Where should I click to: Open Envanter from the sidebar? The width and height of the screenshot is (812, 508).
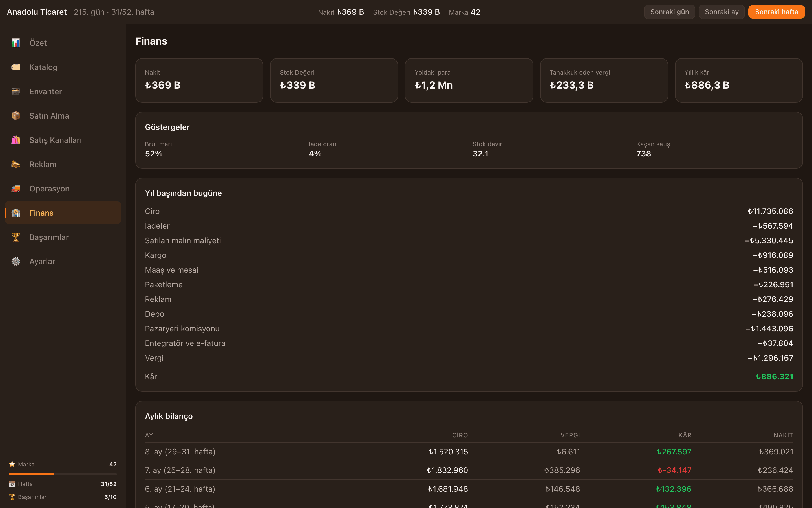tap(63, 91)
